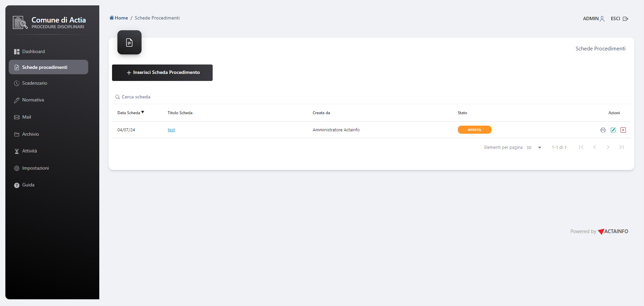Click the ESCI logout icon
Viewport: 644px width, 306px height.
pyautogui.click(x=625, y=19)
